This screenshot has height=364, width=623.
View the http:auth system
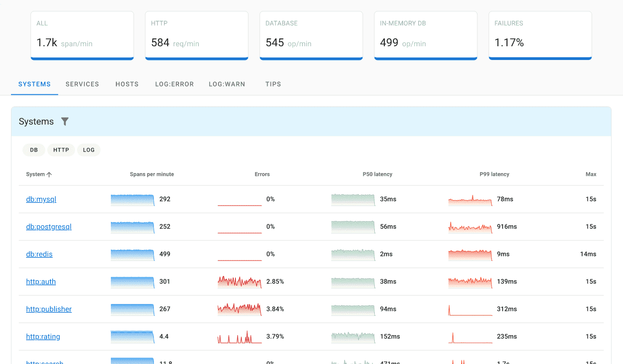pos(41,282)
